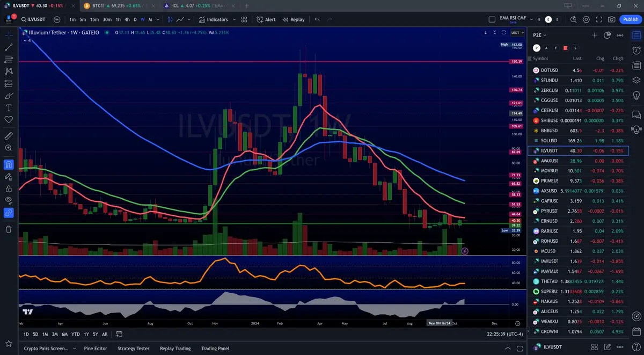Image resolution: width=644 pixels, height=355 pixels.
Task: Open the candlestick chart type selector
Action: click(171, 19)
